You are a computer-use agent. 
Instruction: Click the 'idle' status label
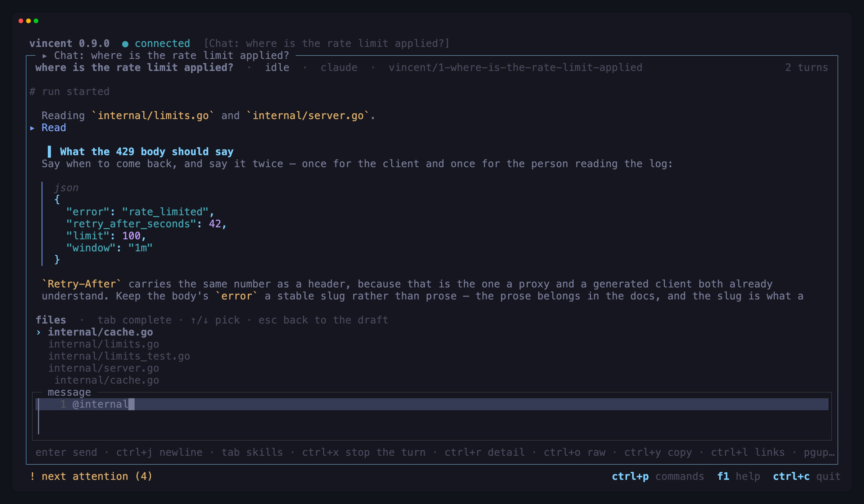[x=277, y=68]
